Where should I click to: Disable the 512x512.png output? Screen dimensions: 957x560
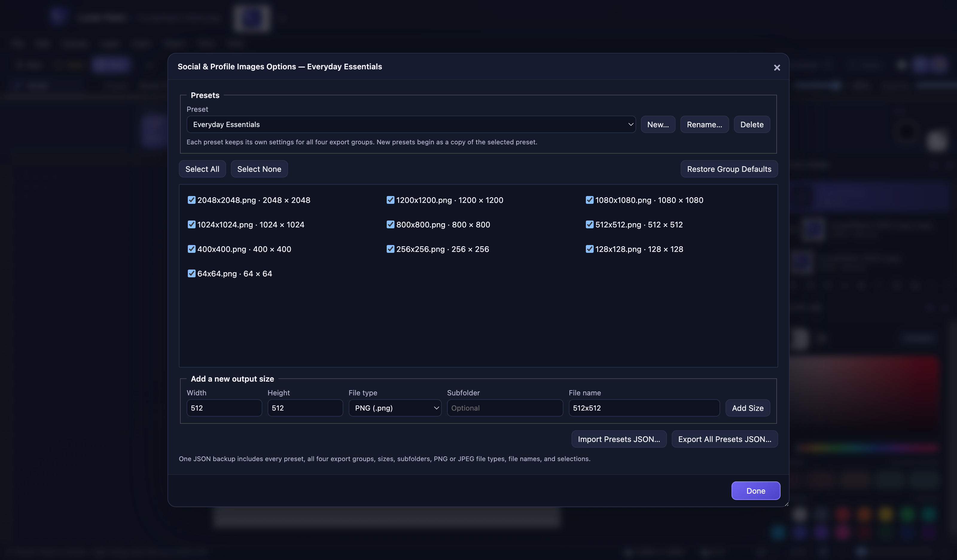589,225
